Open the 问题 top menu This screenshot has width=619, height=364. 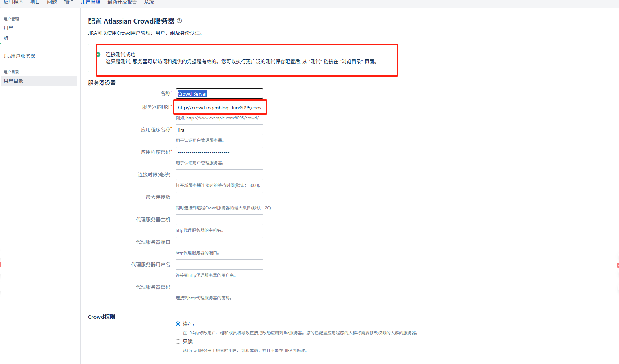[52, 2]
